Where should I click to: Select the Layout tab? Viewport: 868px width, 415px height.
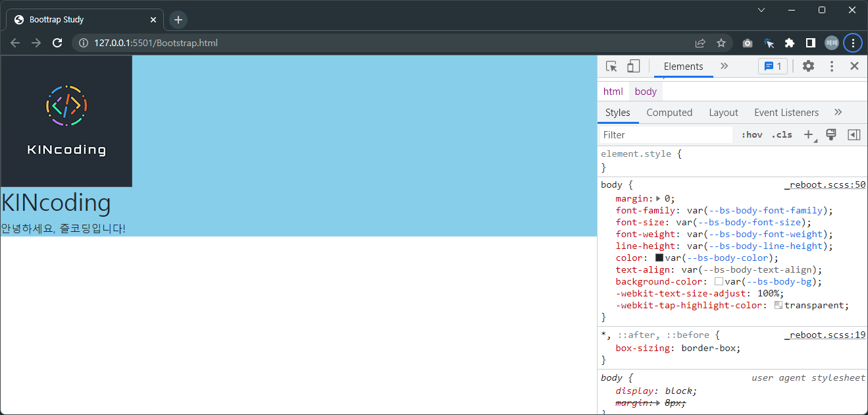pos(723,112)
